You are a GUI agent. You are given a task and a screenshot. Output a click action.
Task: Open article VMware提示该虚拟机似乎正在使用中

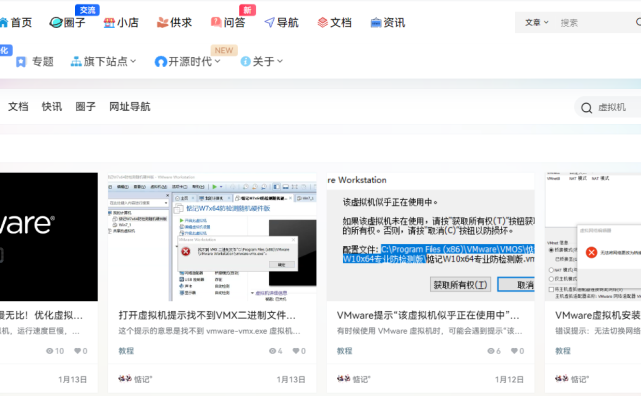(428, 315)
